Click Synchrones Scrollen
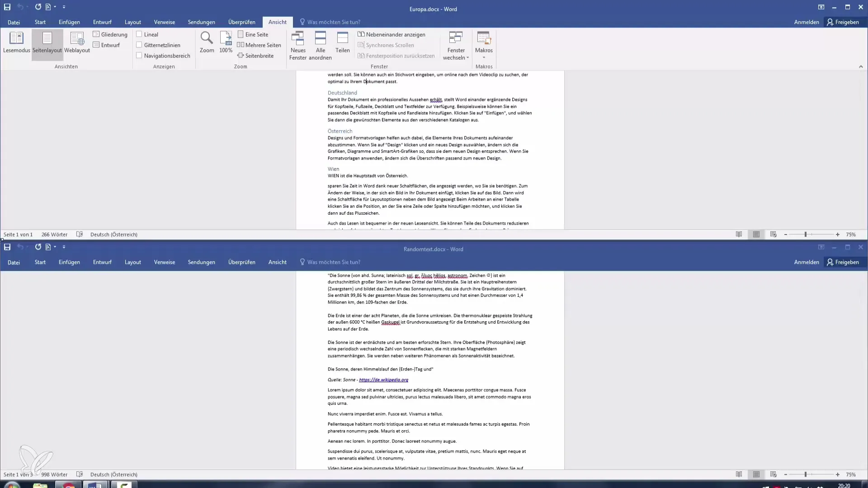The image size is (868, 488). point(386,45)
